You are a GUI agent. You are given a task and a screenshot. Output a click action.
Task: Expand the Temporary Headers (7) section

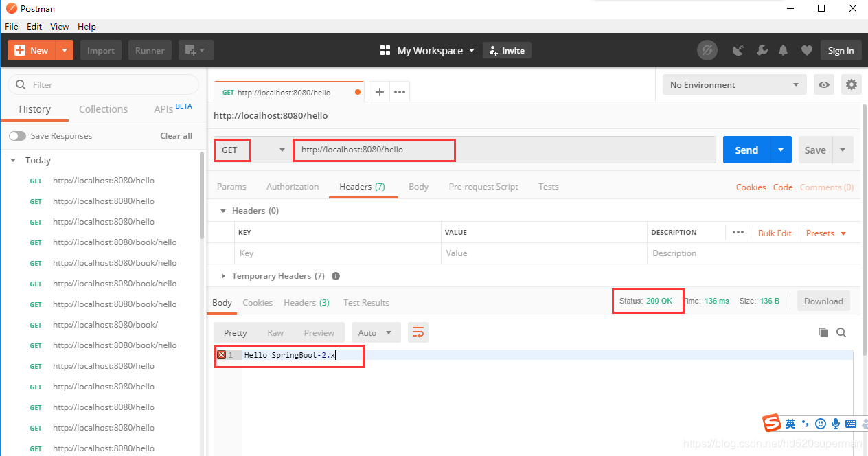[x=222, y=276]
